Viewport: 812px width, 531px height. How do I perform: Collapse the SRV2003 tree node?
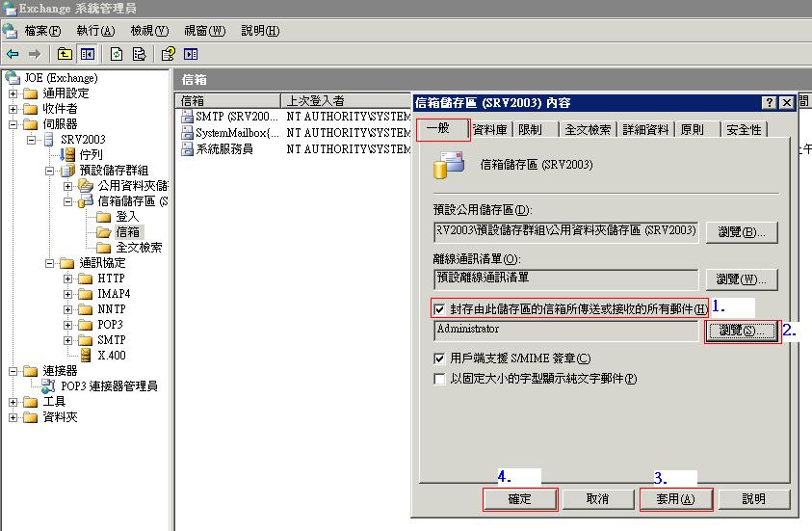coord(31,140)
